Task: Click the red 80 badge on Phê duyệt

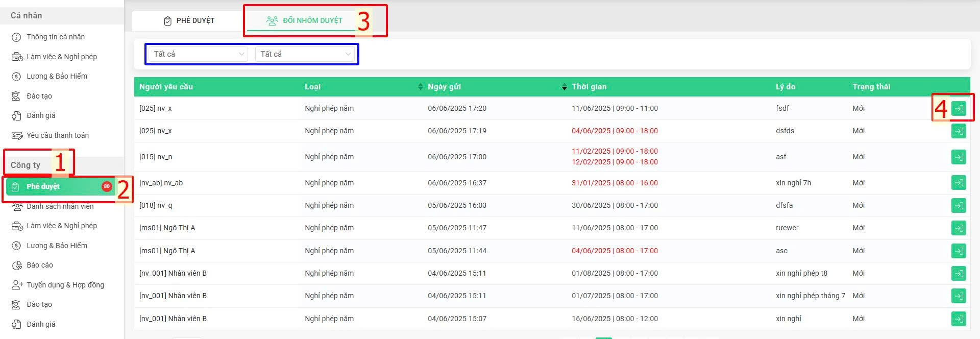Action: pyautogui.click(x=107, y=186)
